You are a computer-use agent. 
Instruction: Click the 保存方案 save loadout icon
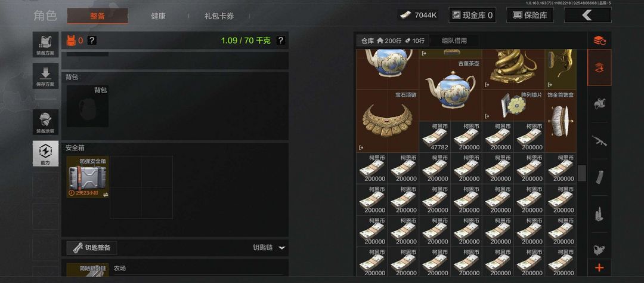pyautogui.click(x=45, y=76)
